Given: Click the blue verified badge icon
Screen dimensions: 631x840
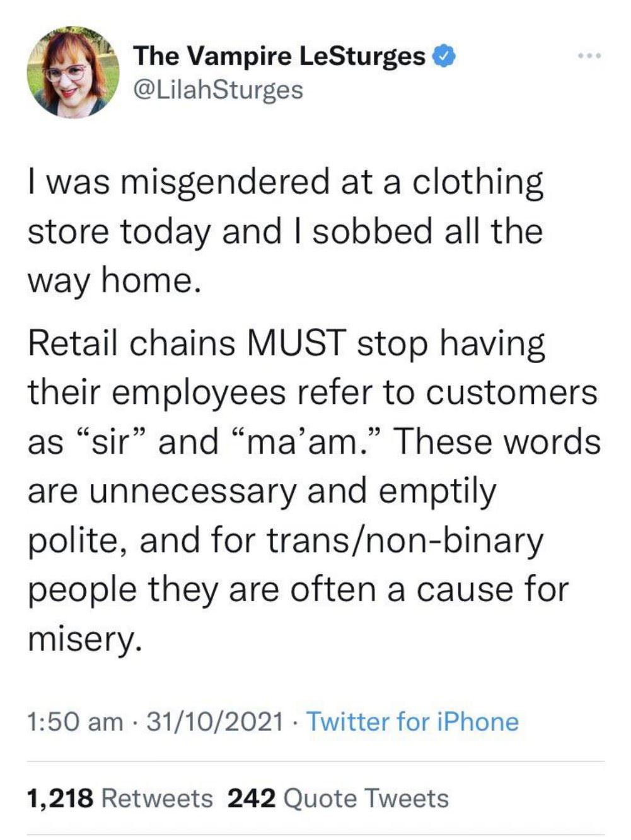Looking at the screenshot, I should pyautogui.click(x=444, y=57).
